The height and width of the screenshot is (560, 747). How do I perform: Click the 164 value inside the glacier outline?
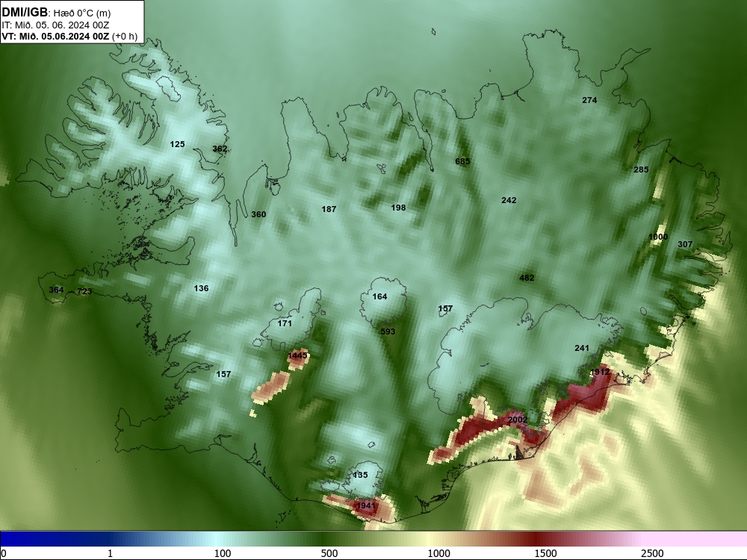coord(379,296)
